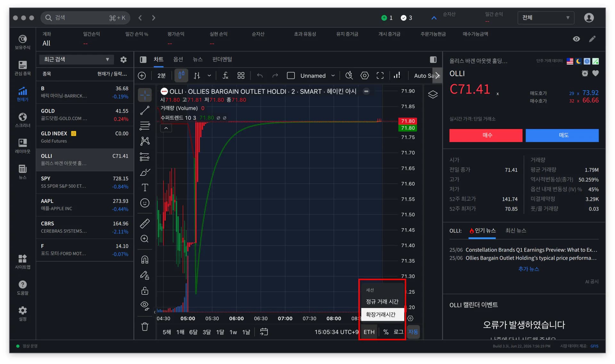Open the hexagon chart settings icon on toolbar

tap(365, 76)
